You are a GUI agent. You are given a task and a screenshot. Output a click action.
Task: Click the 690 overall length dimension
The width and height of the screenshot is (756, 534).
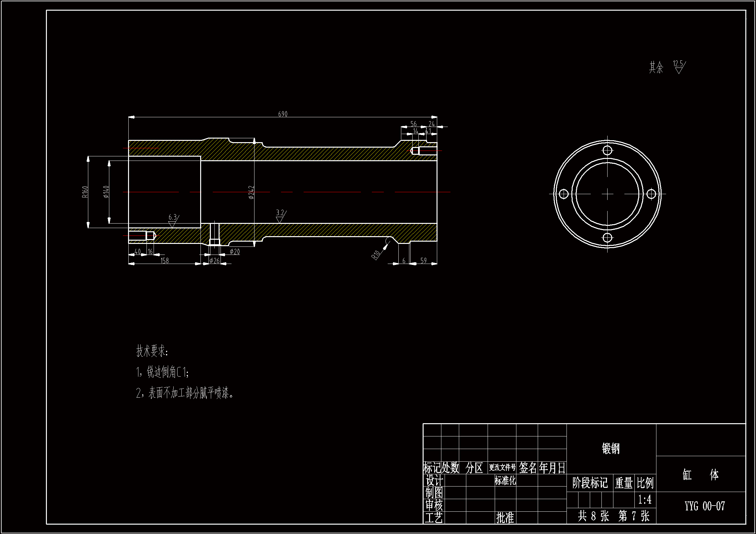pyautogui.click(x=283, y=114)
